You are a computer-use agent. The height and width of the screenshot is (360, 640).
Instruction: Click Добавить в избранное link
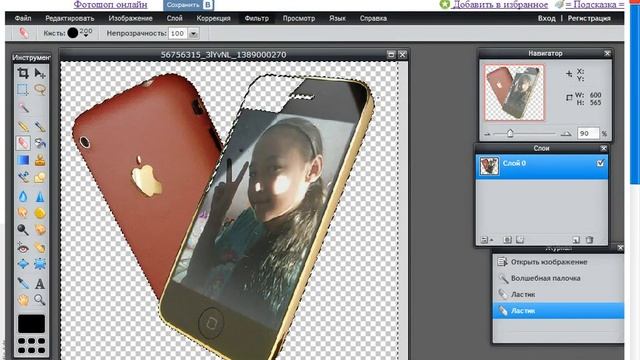(x=501, y=4)
